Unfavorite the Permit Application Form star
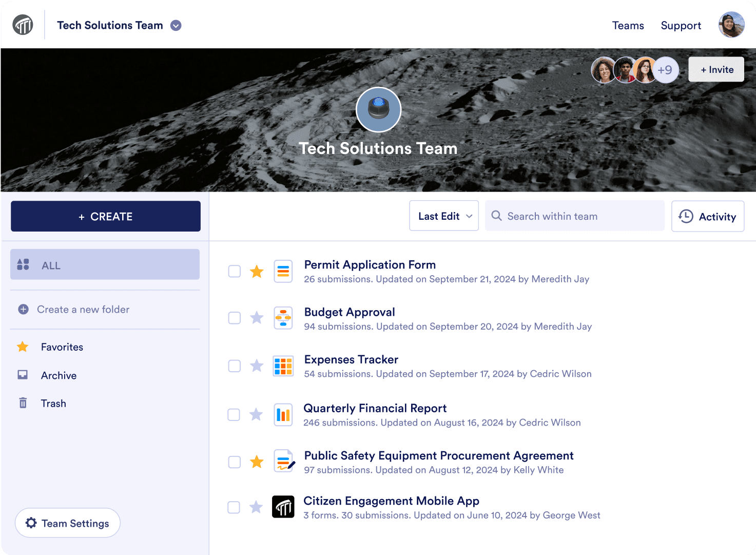This screenshot has height=555, width=756. pyautogui.click(x=257, y=272)
